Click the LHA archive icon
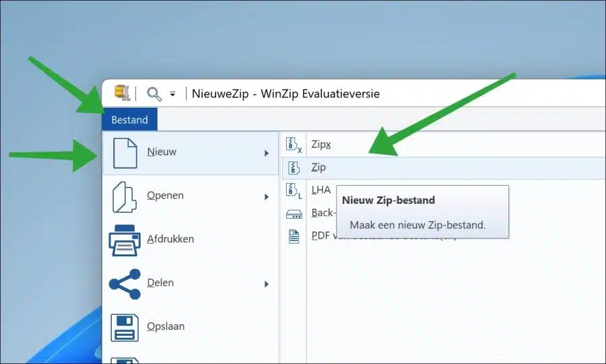Image resolution: width=606 pixels, height=364 pixels. 294,190
